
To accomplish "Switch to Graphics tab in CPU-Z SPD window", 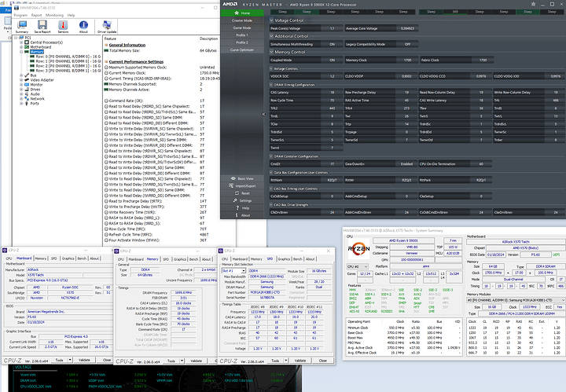I will click(284, 259).
